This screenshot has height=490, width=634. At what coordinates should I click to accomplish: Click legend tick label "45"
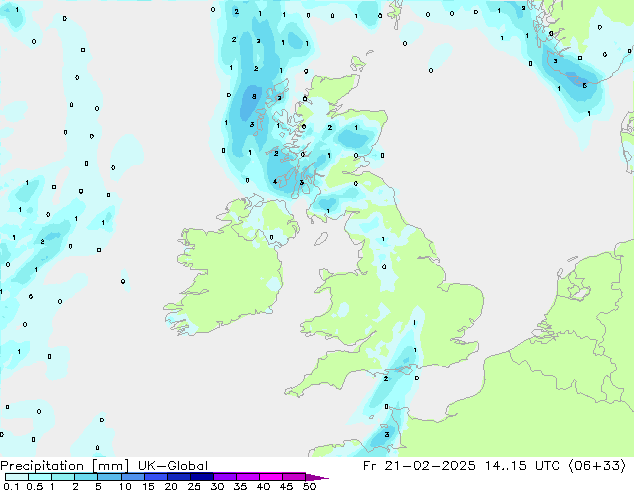tap(286, 486)
